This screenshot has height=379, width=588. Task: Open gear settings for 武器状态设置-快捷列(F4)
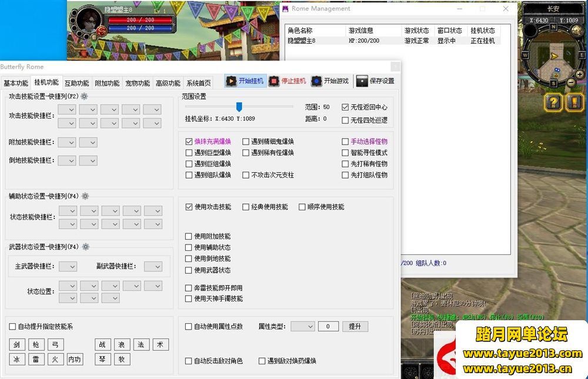coord(85,247)
